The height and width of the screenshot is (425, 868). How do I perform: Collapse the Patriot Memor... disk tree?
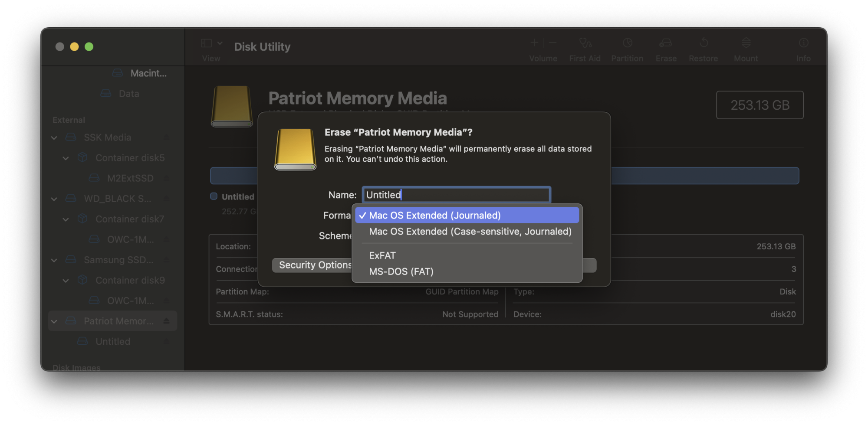pyautogui.click(x=54, y=321)
